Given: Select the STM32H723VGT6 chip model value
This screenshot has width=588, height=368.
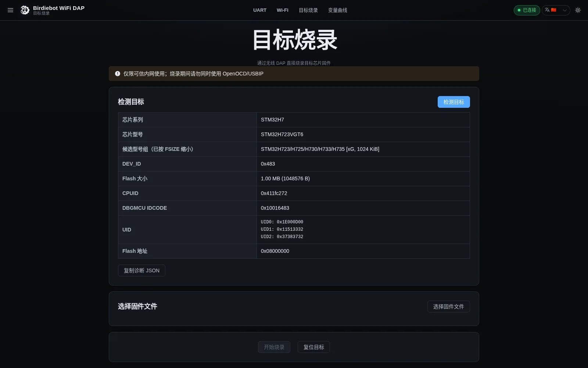Looking at the screenshot, I should [282, 134].
